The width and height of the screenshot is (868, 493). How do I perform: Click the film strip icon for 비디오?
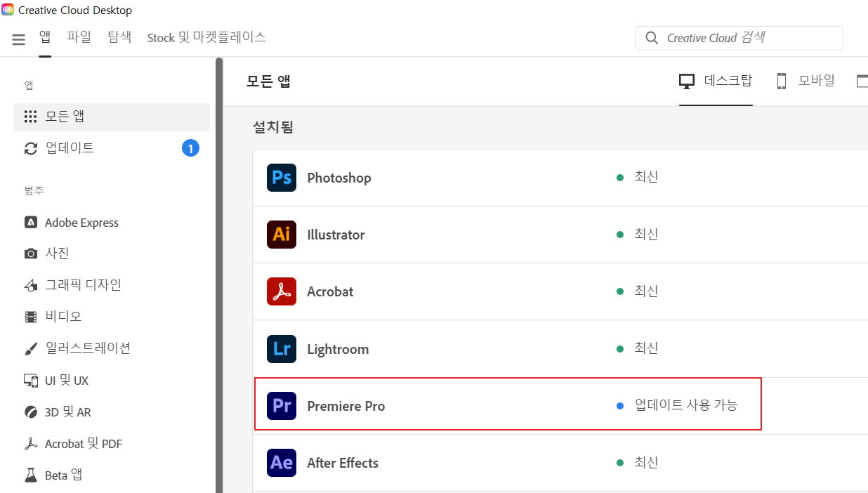pyautogui.click(x=30, y=317)
